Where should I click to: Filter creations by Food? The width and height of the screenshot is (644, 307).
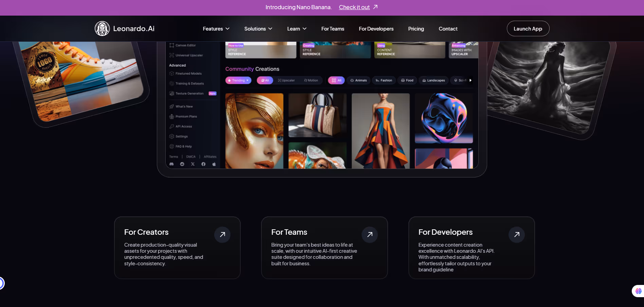407,80
